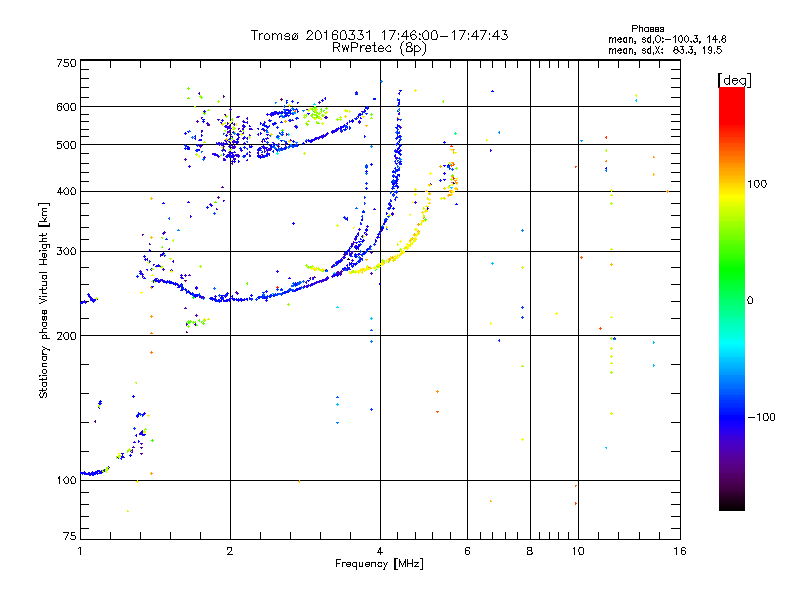Click the 'Stationary phase Virtual Height [km]' axis title
The height and width of the screenshot is (600, 800).
point(43,300)
